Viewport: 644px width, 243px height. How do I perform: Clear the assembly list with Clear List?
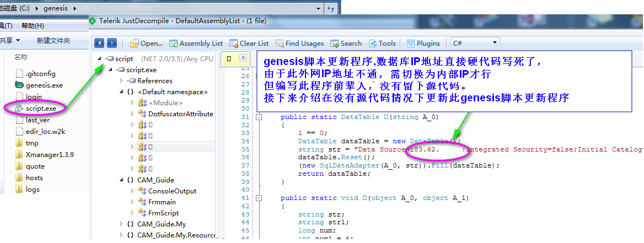tap(249, 43)
